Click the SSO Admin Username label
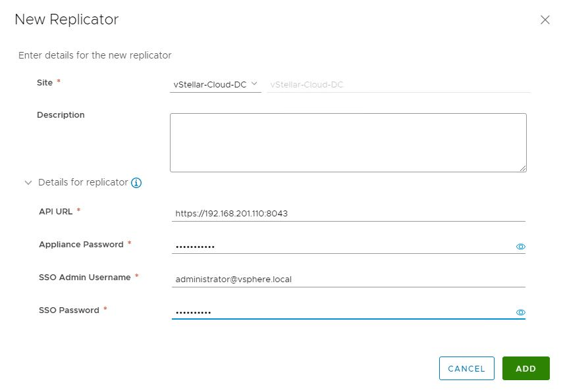563x392 pixels. 85,278
